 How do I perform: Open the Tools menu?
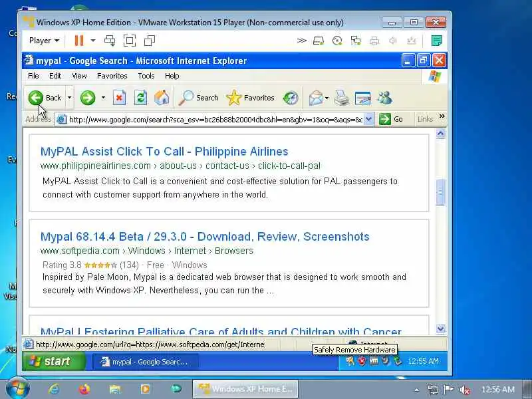click(x=146, y=76)
